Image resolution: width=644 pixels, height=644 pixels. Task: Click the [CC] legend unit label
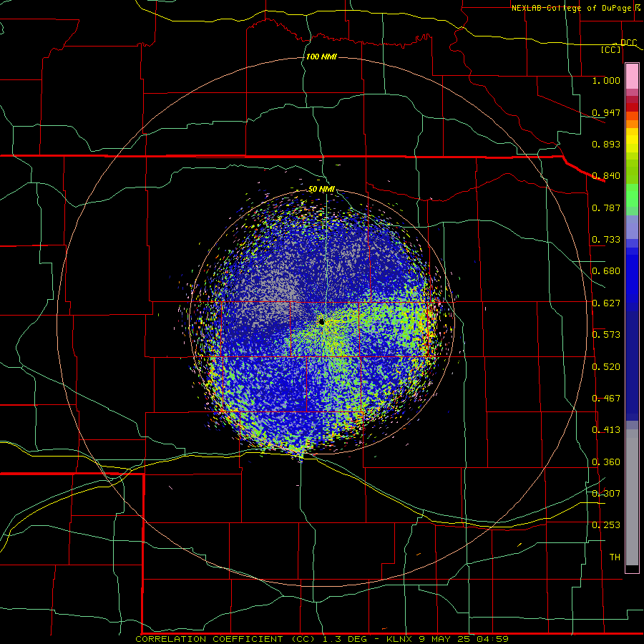point(611,49)
